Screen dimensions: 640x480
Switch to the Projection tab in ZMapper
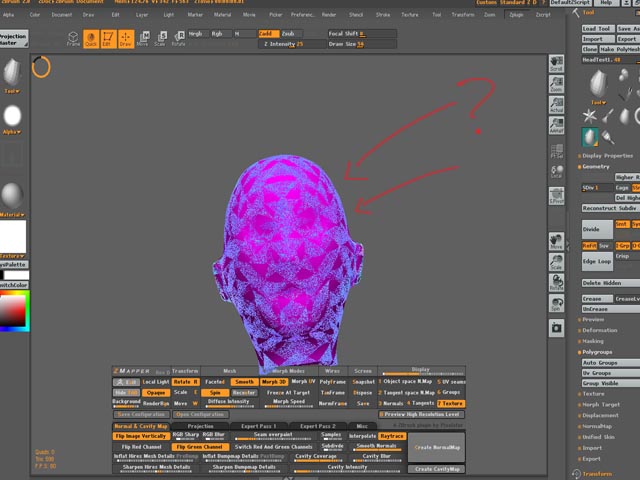[200, 426]
